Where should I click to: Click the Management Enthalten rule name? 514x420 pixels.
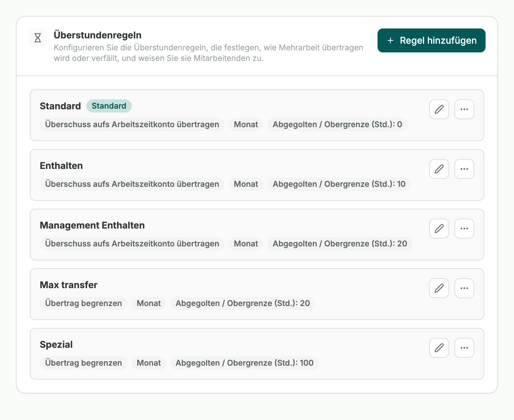tap(92, 225)
